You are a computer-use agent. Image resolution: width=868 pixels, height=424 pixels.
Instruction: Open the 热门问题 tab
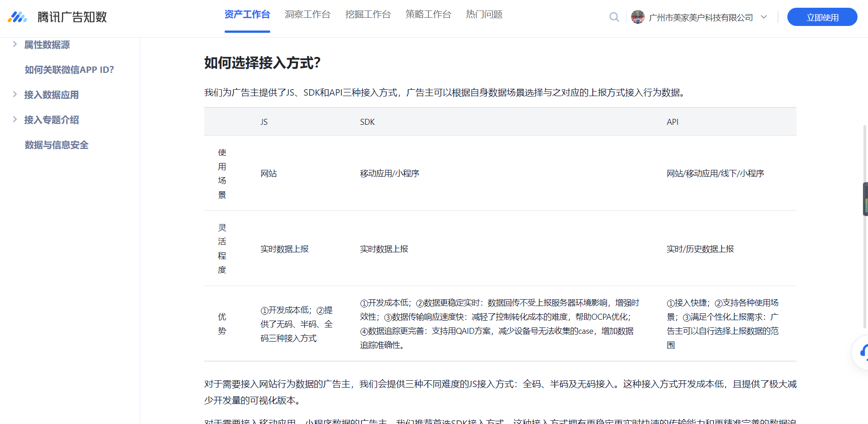click(x=484, y=15)
